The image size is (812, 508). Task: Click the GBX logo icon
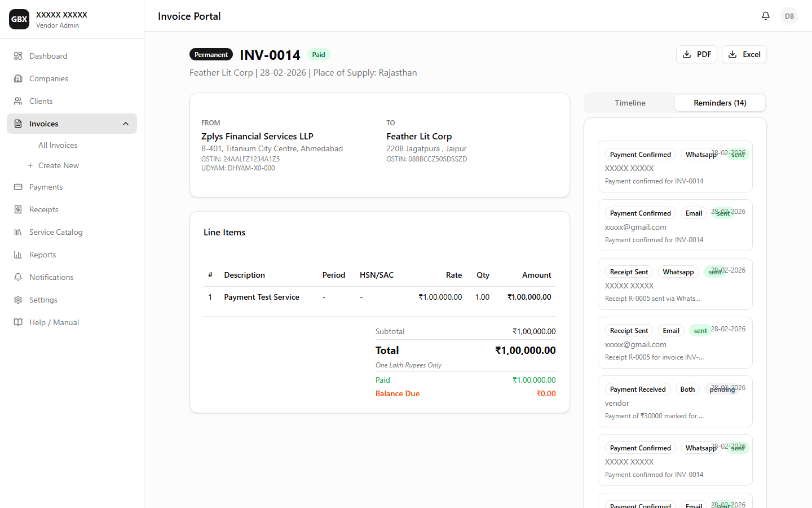coord(19,19)
